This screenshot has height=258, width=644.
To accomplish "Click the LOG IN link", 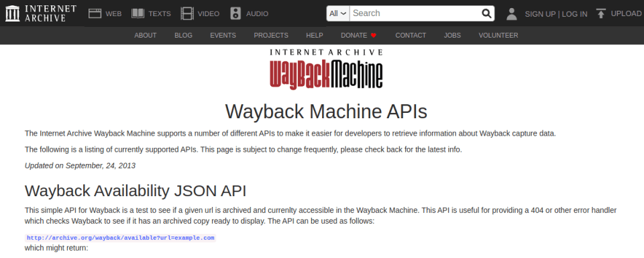I will [x=575, y=14].
